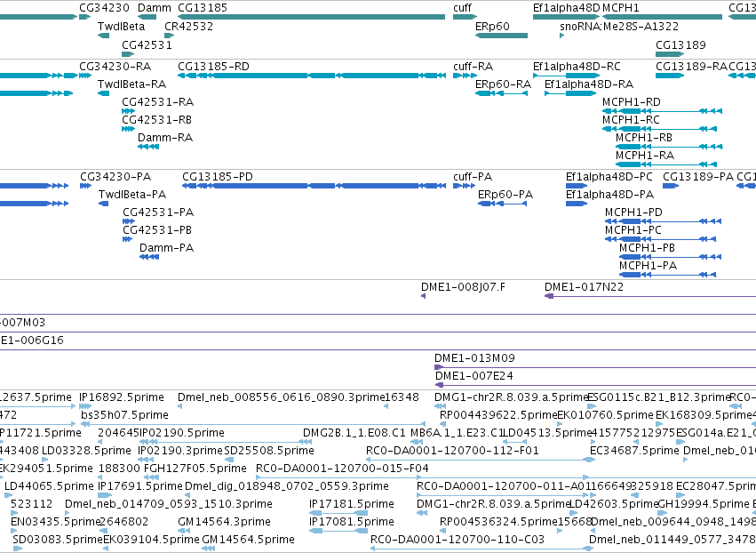
Task: Click the DME1-007E24 clone label
Action: pyautogui.click(x=474, y=376)
